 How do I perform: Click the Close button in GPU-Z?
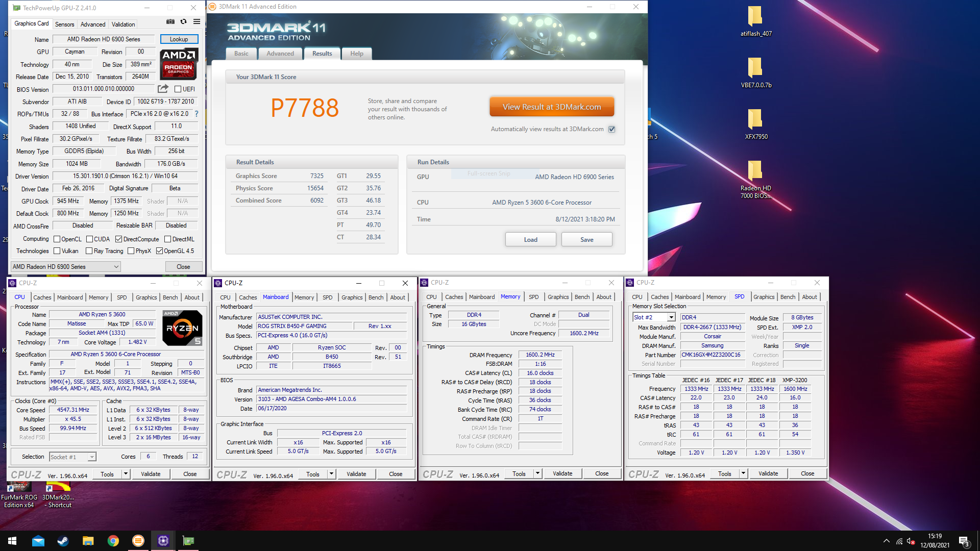pyautogui.click(x=183, y=267)
